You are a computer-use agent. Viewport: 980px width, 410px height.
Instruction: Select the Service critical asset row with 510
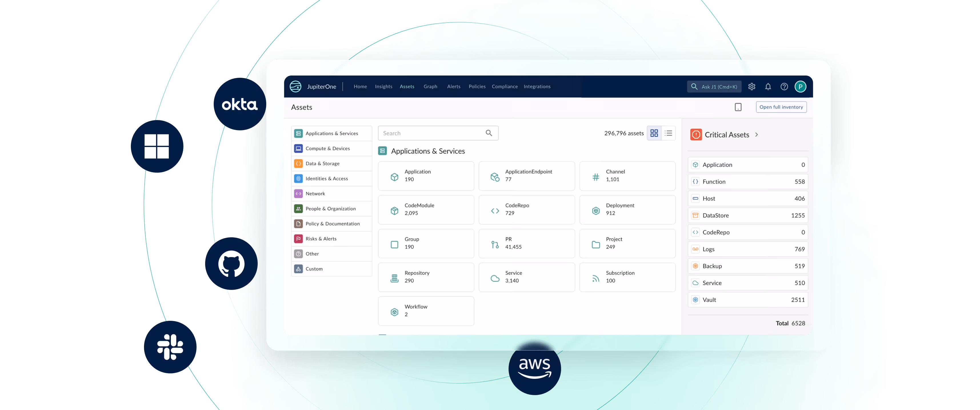747,283
